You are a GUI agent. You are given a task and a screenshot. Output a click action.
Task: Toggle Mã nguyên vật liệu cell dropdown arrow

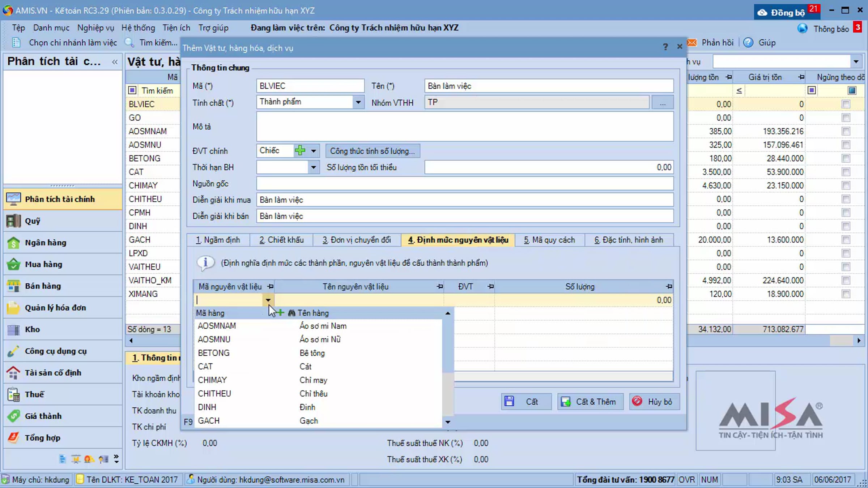pos(268,300)
